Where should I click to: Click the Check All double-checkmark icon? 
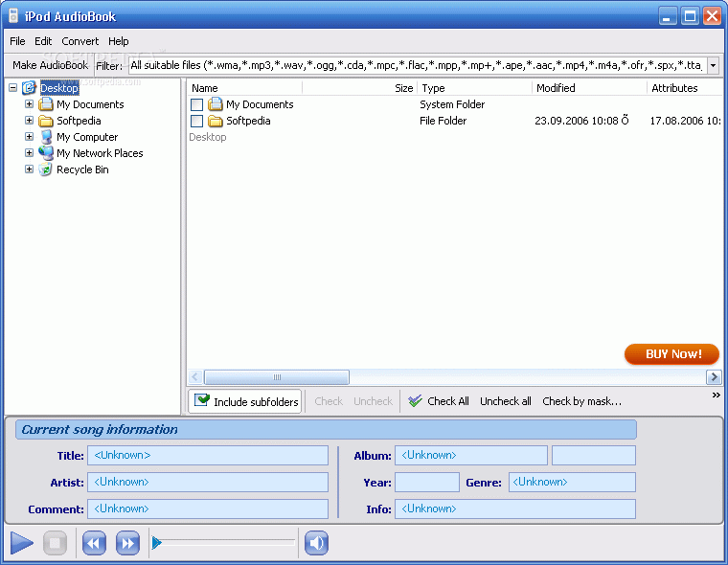[x=415, y=400]
